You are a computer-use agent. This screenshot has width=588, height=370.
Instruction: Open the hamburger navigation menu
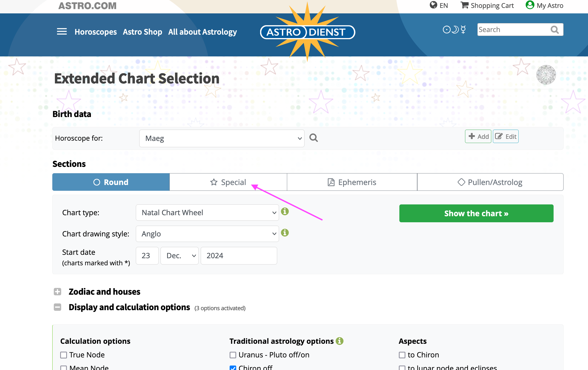(62, 32)
